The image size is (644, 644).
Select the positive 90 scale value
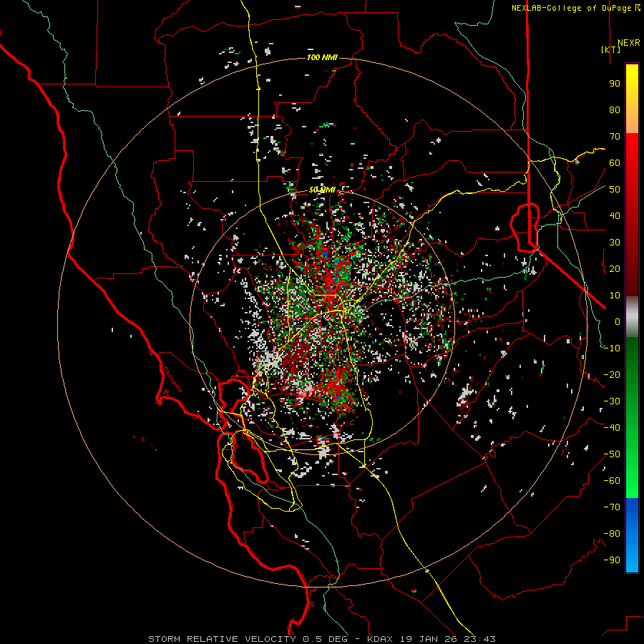click(615, 84)
